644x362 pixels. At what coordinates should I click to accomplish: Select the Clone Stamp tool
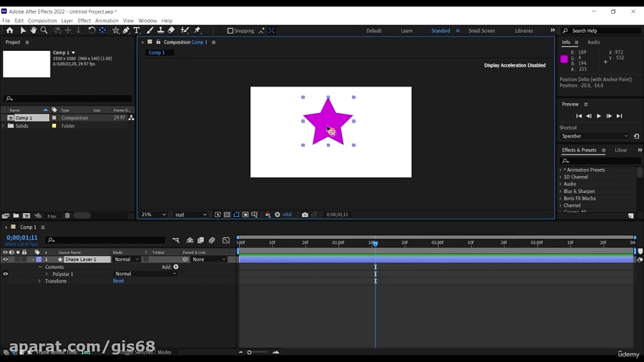tap(160, 30)
